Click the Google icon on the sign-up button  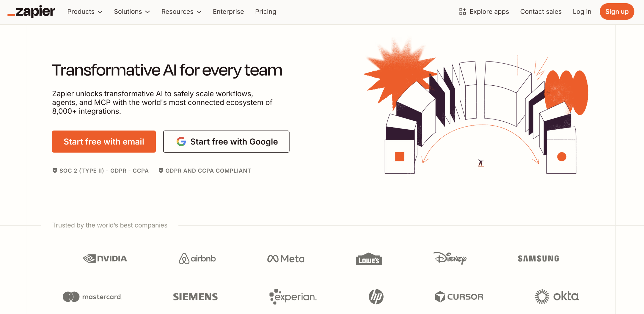[x=181, y=141]
